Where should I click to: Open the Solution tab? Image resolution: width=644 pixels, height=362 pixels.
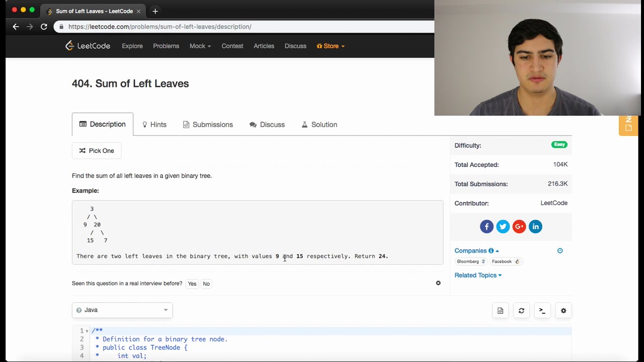click(319, 125)
